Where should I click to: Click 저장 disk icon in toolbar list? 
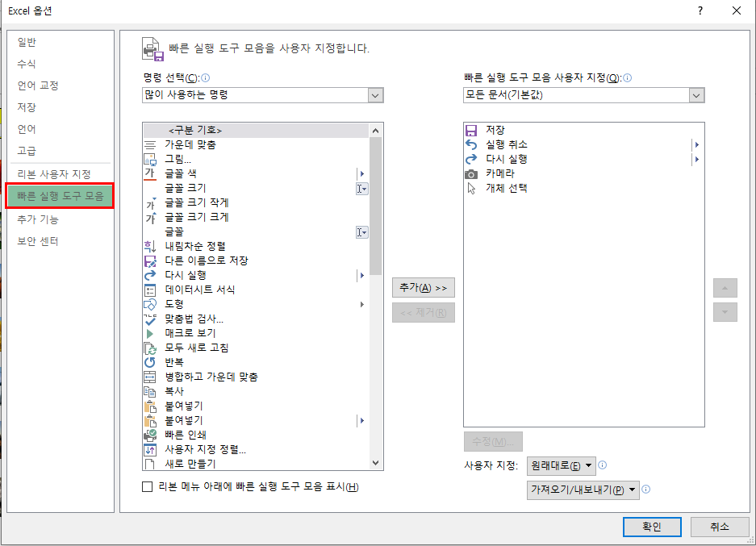click(471, 130)
